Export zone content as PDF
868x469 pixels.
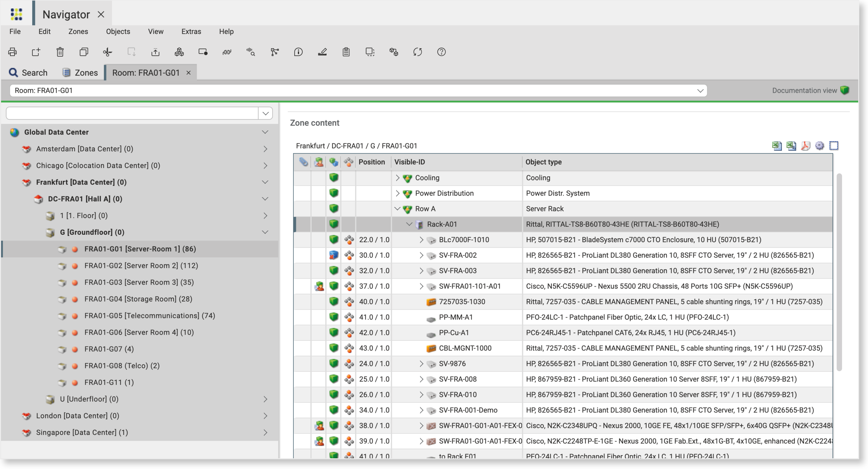coord(805,145)
